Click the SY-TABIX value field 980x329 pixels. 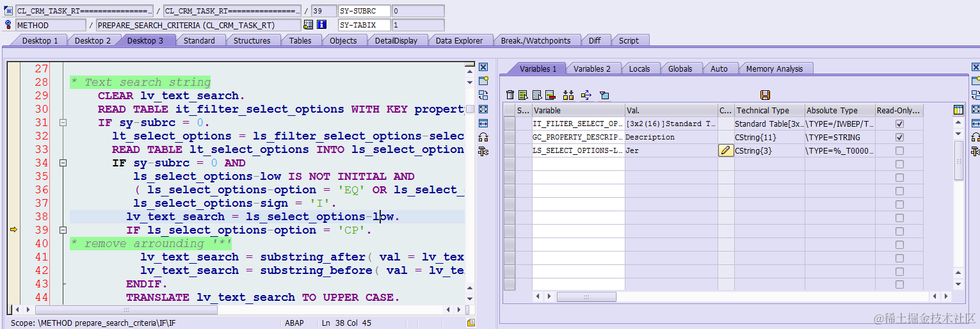click(x=418, y=25)
